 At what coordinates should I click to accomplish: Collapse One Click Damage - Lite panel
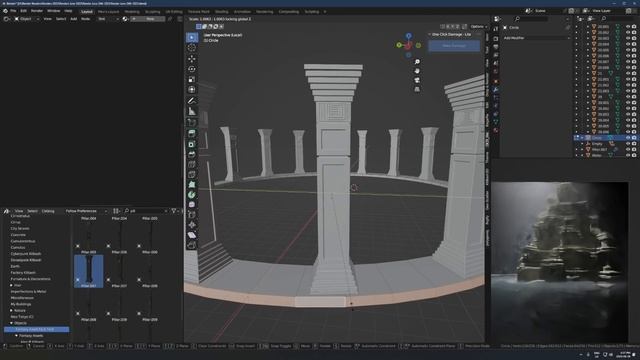pyautogui.click(x=430, y=35)
